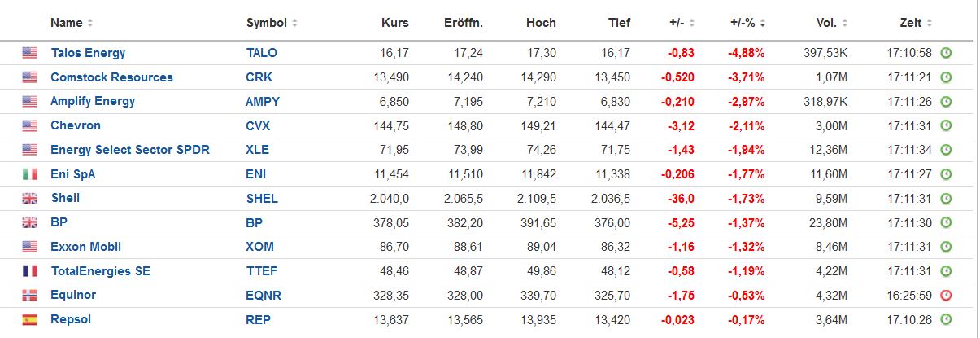Click the UK flag icon beside Shell
Image resolution: width=980 pixels, height=338 pixels.
[29, 198]
